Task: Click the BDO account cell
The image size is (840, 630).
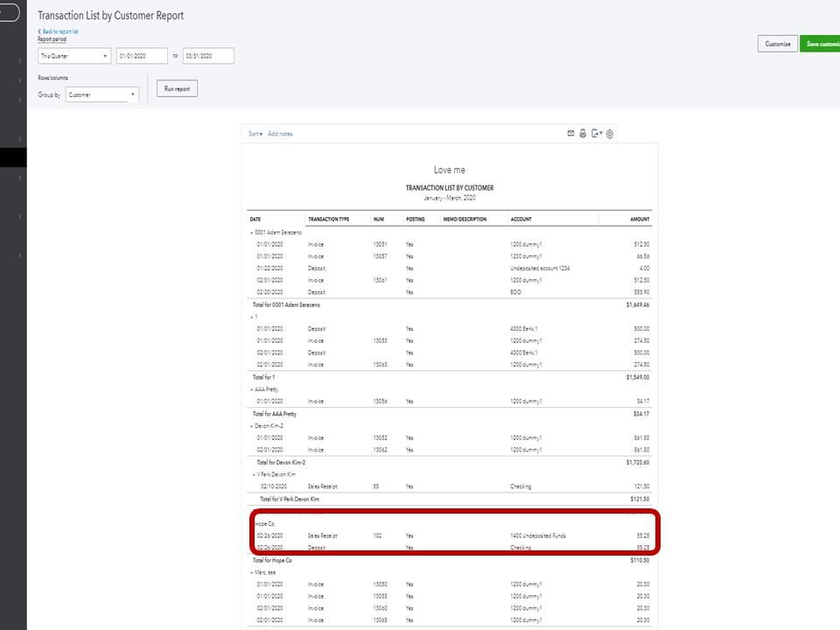Action: (516, 292)
